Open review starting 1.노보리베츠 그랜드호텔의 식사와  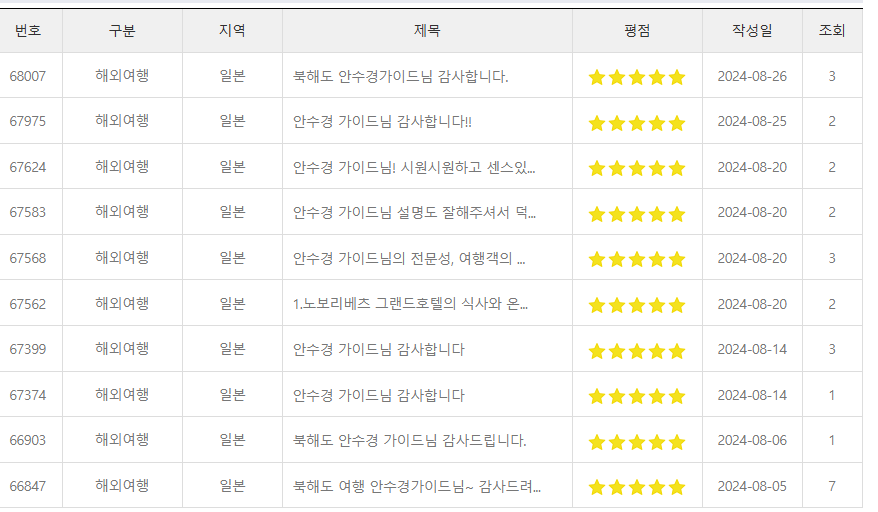click(410, 304)
